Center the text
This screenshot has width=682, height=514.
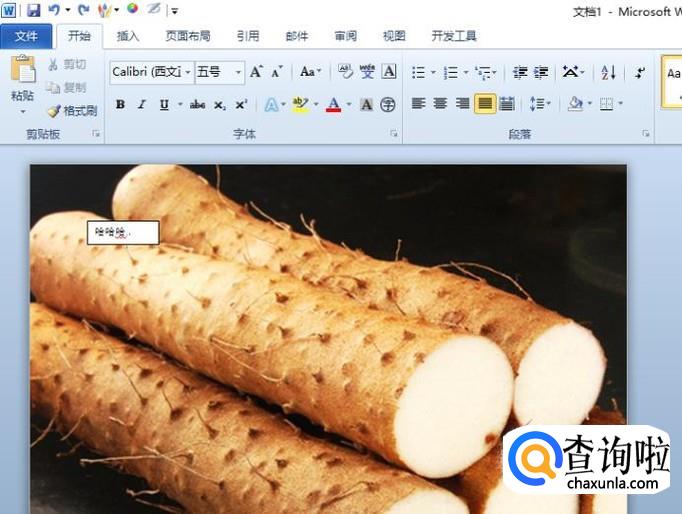pyautogui.click(x=440, y=104)
